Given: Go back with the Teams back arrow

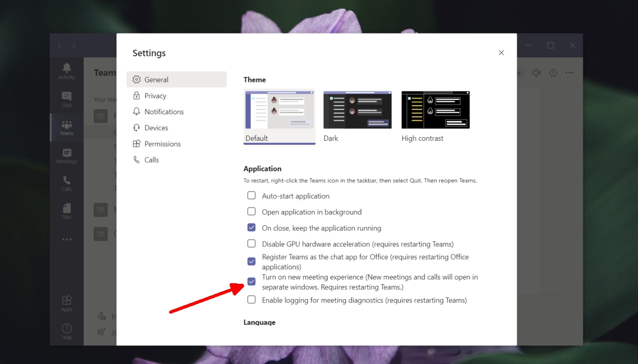Looking at the screenshot, I should 60,46.
